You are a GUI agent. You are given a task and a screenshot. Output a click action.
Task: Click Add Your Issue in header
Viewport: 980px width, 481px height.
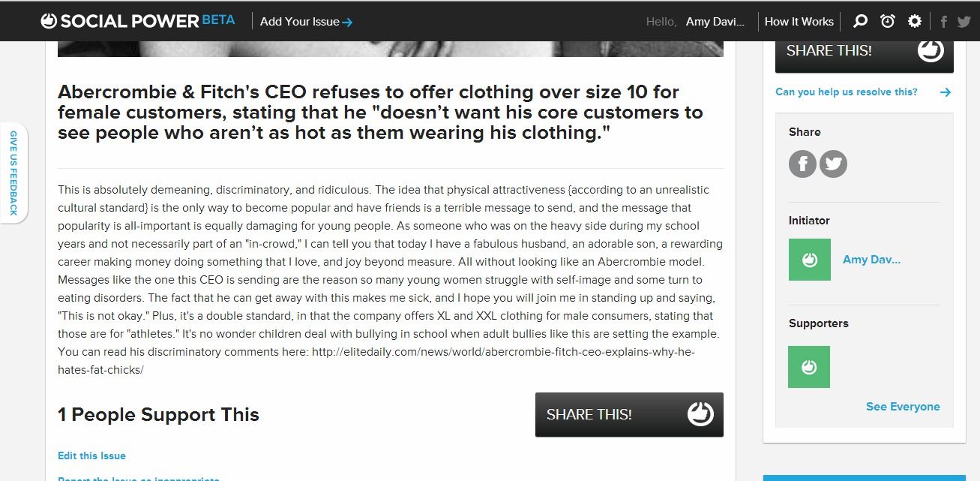pos(306,22)
